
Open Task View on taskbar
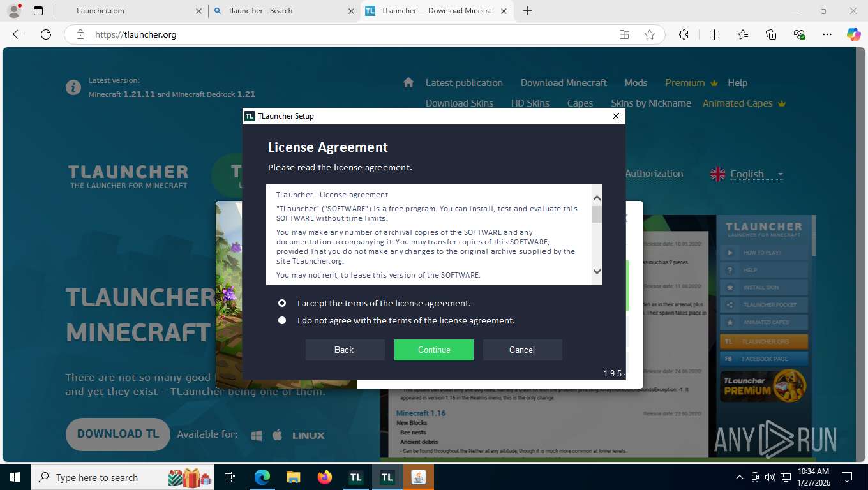pyautogui.click(x=230, y=477)
